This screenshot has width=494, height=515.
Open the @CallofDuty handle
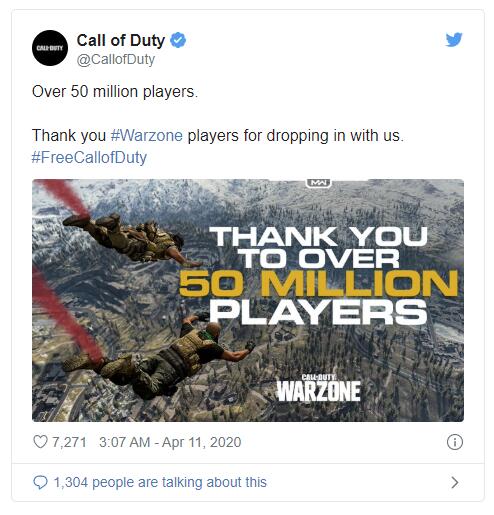(x=116, y=60)
